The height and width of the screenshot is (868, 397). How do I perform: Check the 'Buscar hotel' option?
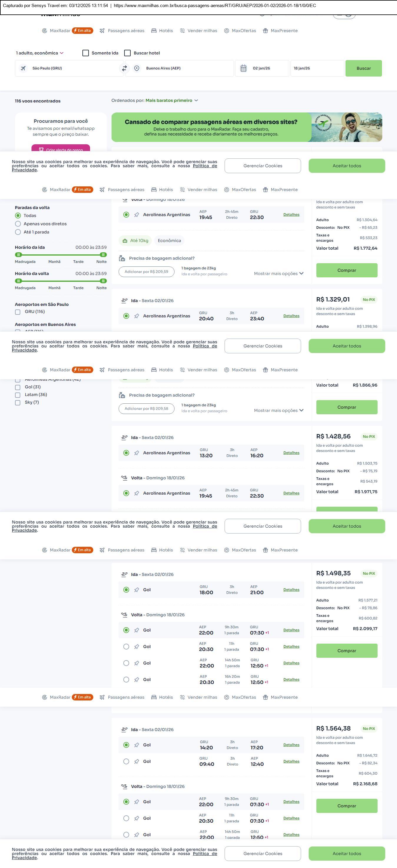coord(127,53)
